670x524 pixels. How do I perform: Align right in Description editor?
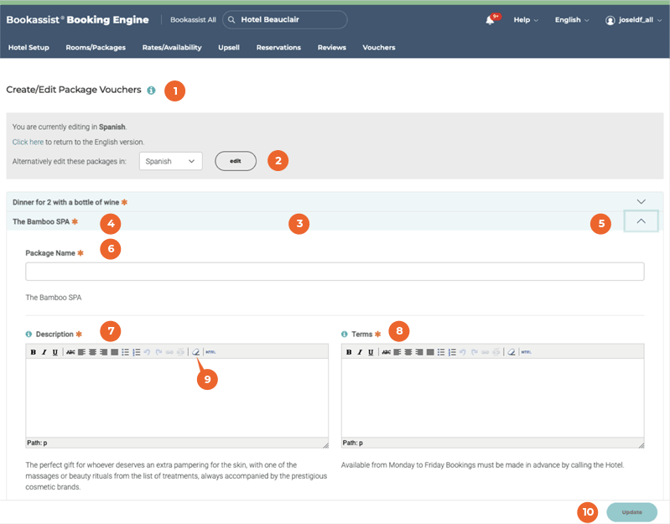tap(103, 352)
